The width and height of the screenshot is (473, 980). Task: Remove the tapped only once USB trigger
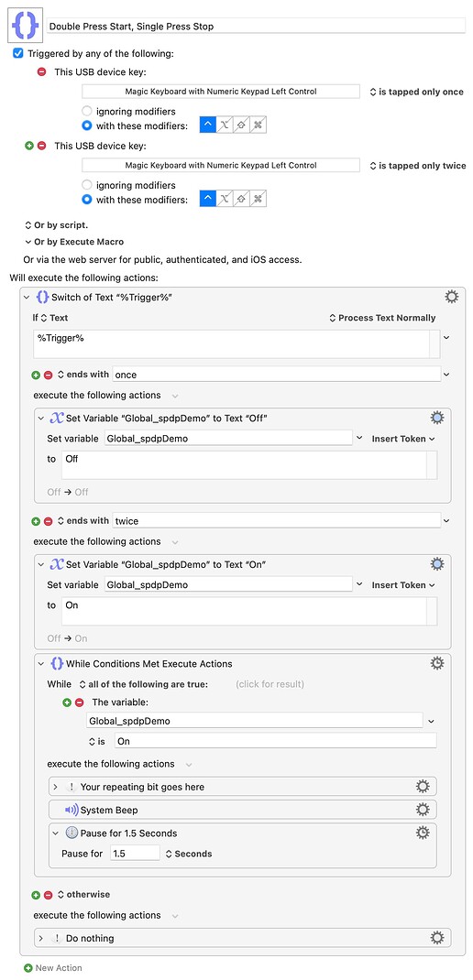click(x=42, y=71)
